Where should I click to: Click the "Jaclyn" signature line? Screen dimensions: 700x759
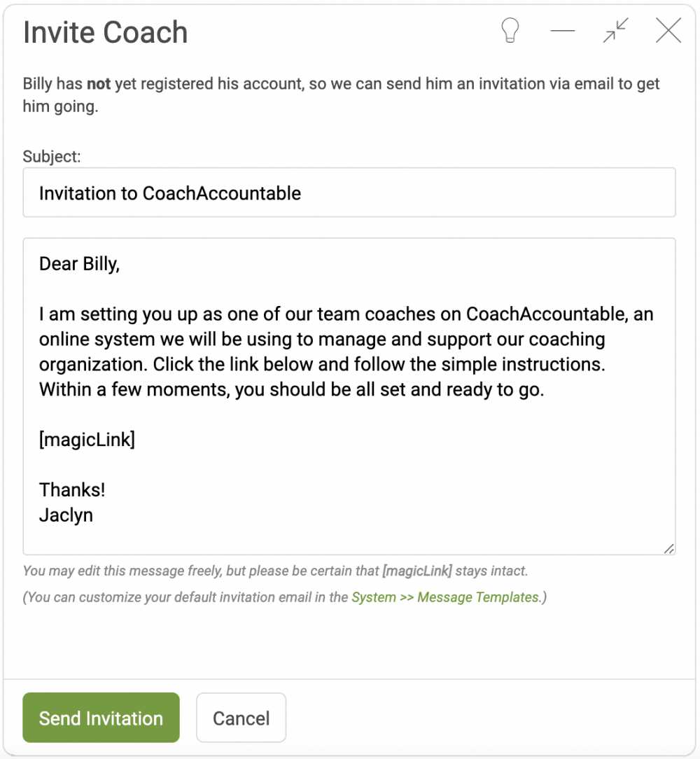point(66,515)
